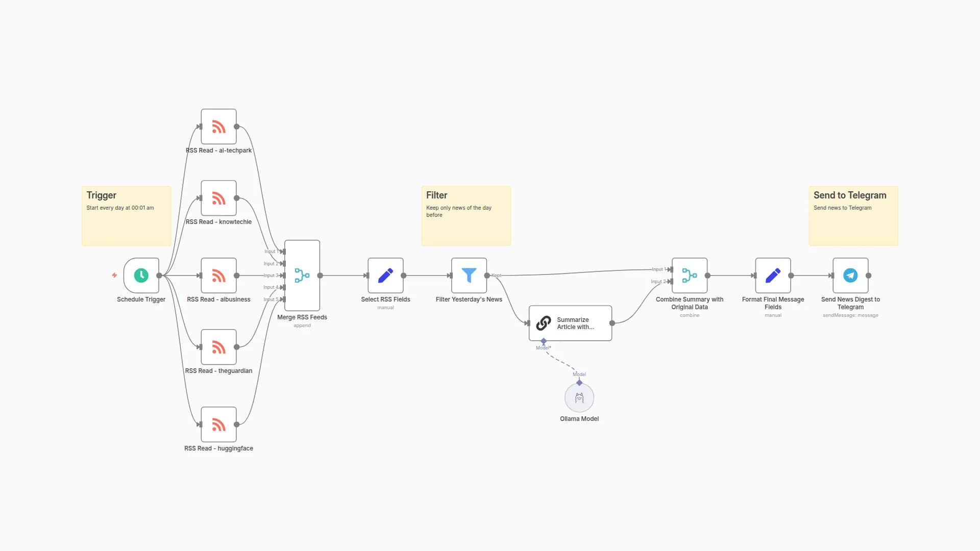
Task: Open the Merge RSS Feeds node
Action: tap(302, 275)
